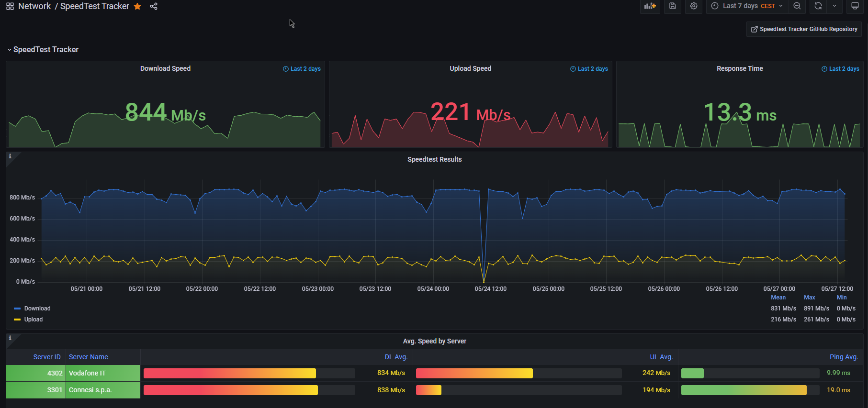The height and width of the screenshot is (408, 868).
Task: Open the Last 7 days time picker
Action: click(747, 6)
